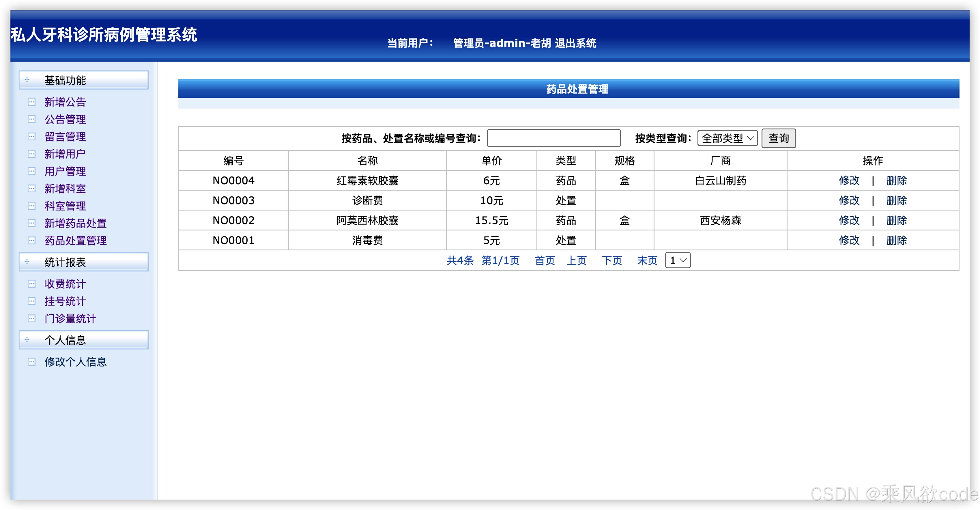
Task: Click 退出系统 to log out
Action: [x=575, y=43]
